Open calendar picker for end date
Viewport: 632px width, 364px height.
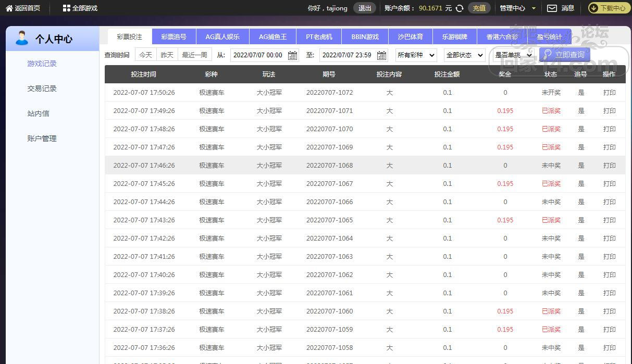tap(381, 55)
